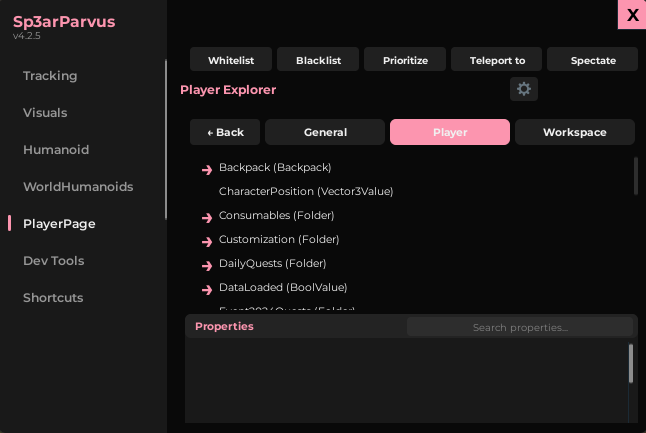
Task: Focus the Search properties field
Action: [520, 327]
